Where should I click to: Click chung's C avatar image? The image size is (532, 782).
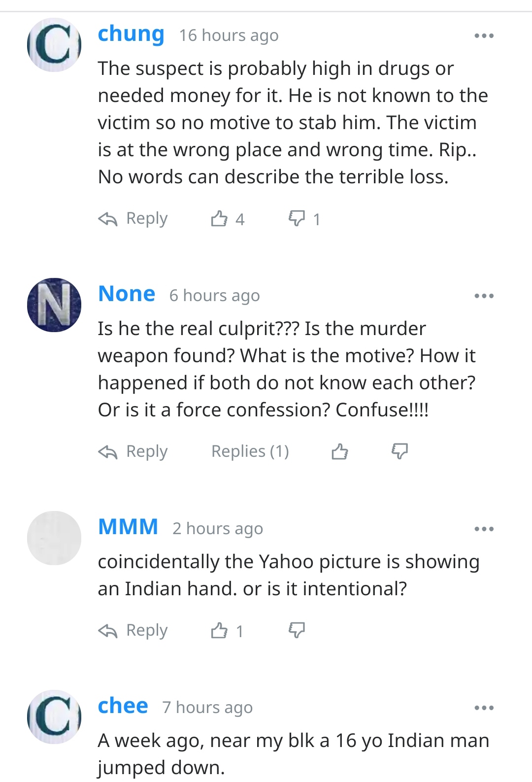pos(54,45)
